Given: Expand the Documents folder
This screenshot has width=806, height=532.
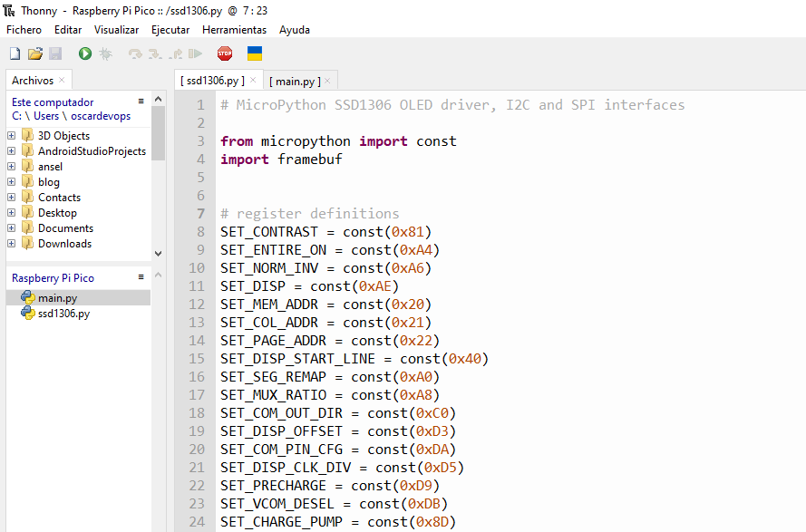Looking at the screenshot, I should point(11,228).
